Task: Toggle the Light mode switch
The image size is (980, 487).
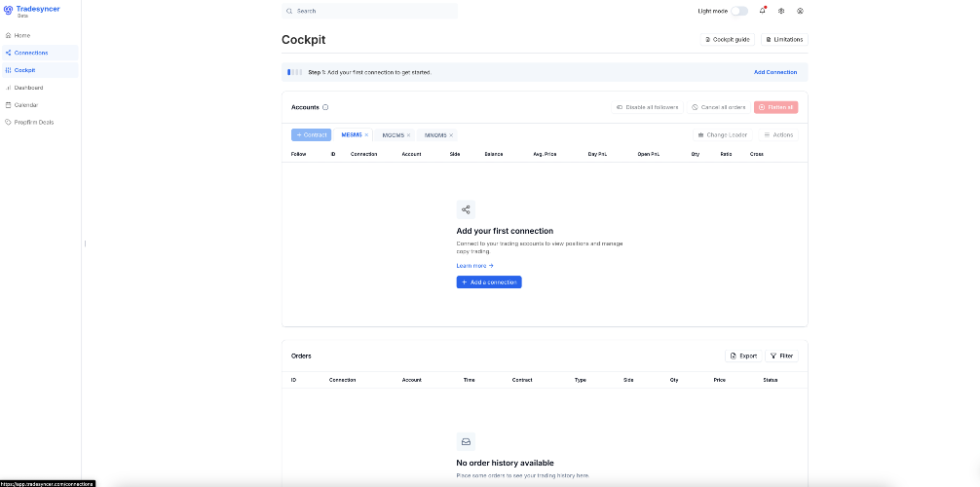Action: click(739, 11)
